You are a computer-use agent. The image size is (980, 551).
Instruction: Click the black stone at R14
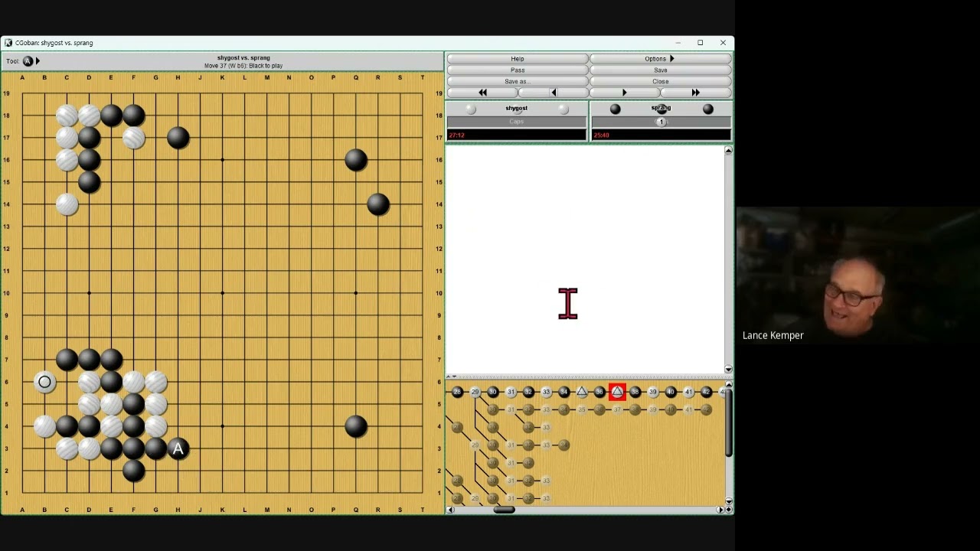point(377,204)
